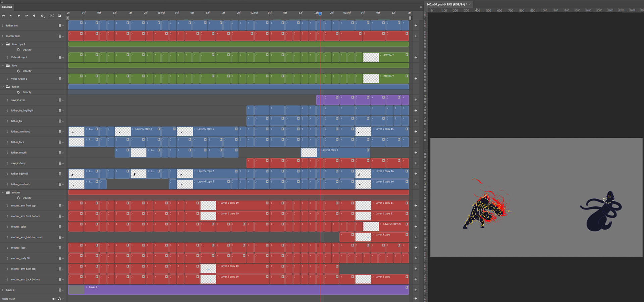Click the work area start handle
This screenshot has width=644, height=302.
point(67,18)
